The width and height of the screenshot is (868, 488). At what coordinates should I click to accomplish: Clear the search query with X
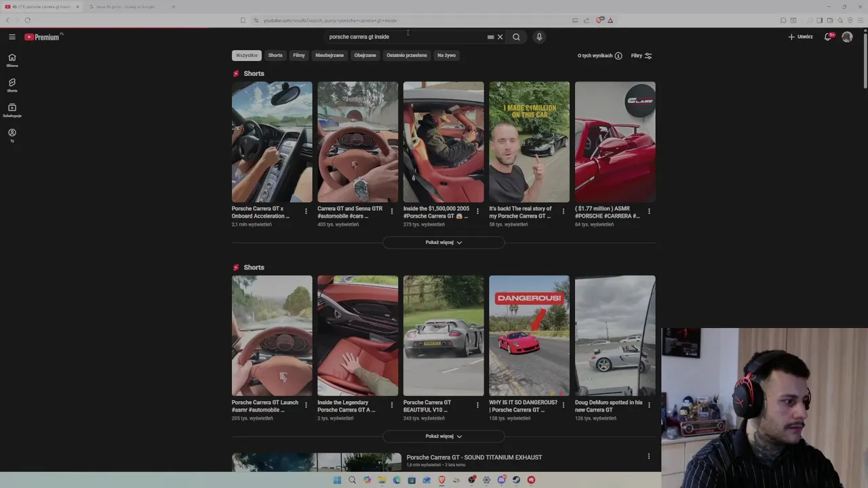pos(500,37)
